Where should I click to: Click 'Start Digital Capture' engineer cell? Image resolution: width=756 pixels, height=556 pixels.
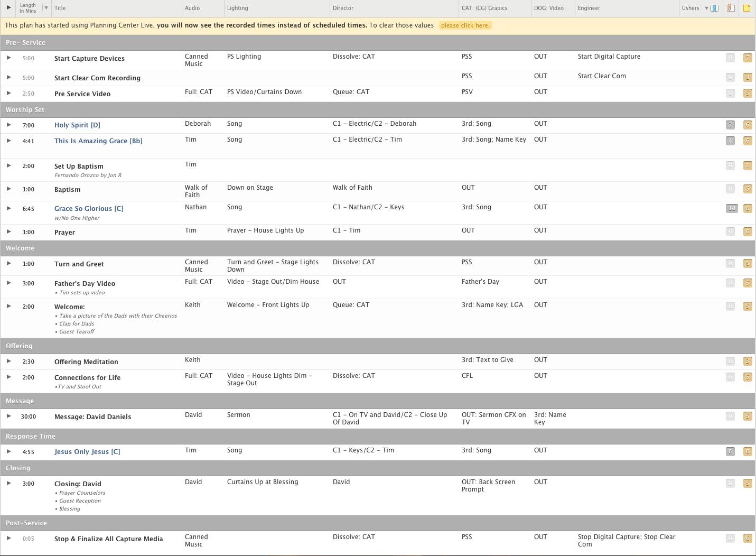coord(609,57)
